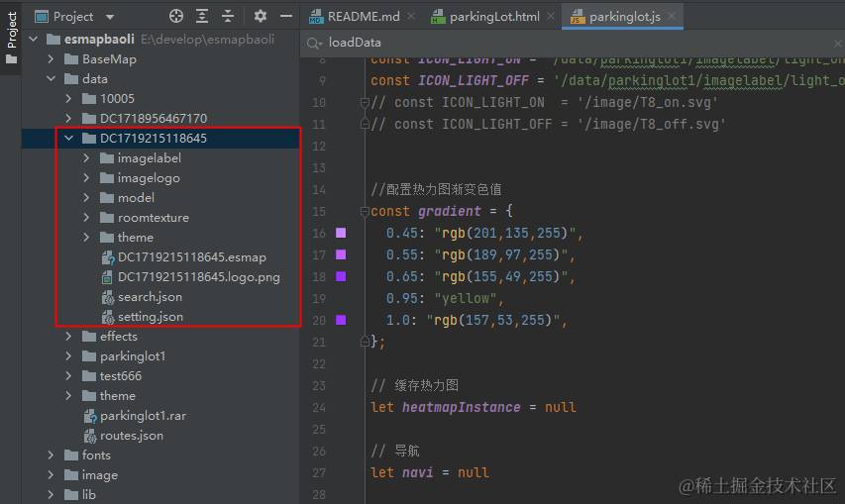
Task: Open the search history magnifier icon
Action: 314,44
